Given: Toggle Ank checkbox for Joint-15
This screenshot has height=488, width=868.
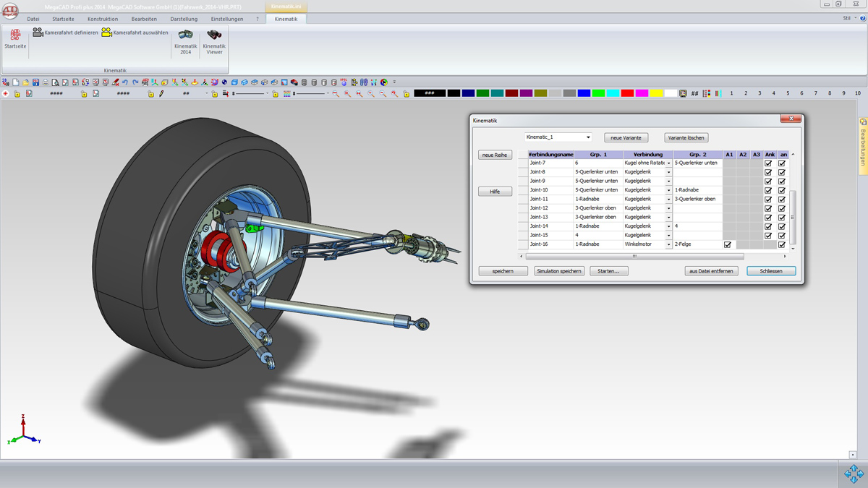Looking at the screenshot, I should [x=768, y=236].
